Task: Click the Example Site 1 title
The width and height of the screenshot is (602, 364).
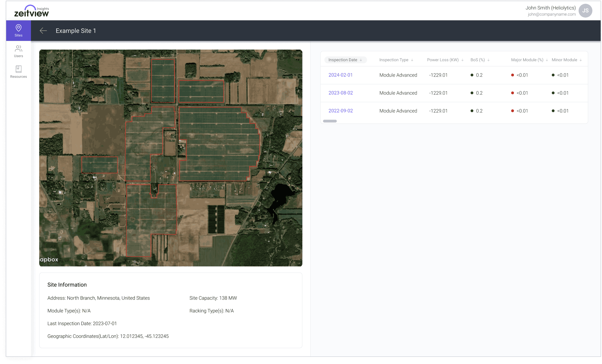Action: (76, 31)
